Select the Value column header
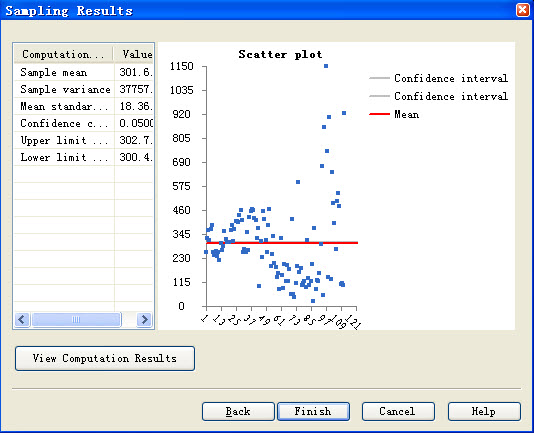Viewport: 534px width, 436px height. point(134,54)
